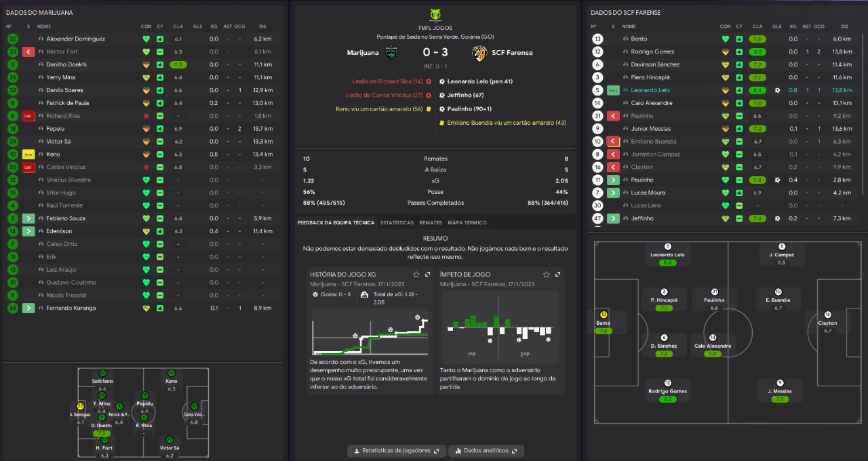The height and width of the screenshot is (461, 868).
Task: Click Richard Ríos's red injury condition icon
Action: click(x=146, y=116)
